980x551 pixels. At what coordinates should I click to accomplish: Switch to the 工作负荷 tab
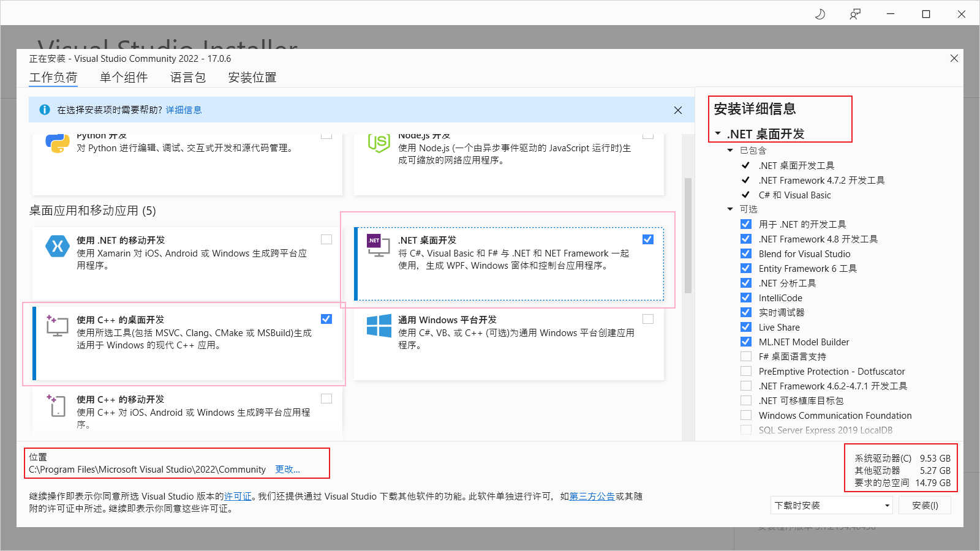click(53, 78)
